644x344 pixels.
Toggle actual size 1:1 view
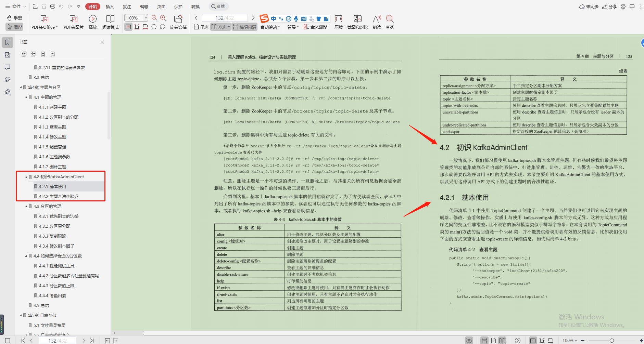pos(128,27)
